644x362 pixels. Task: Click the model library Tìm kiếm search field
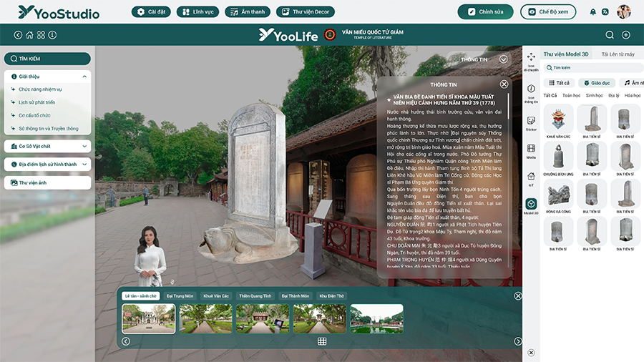click(x=593, y=68)
